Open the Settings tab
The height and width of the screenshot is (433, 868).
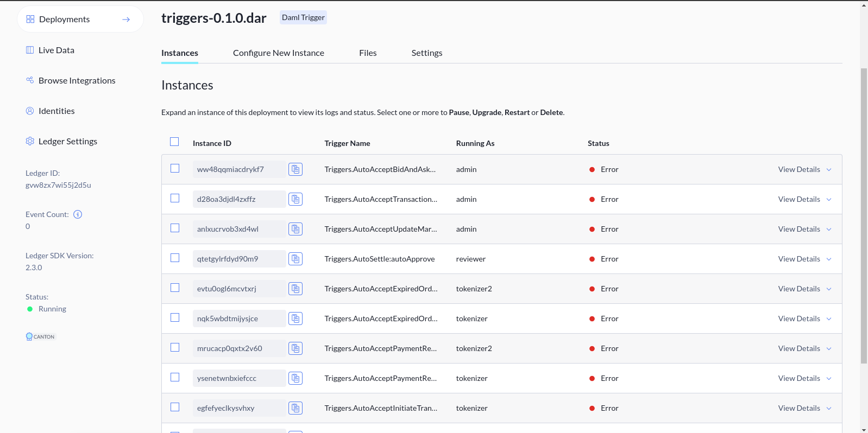(x=426, y=53)
